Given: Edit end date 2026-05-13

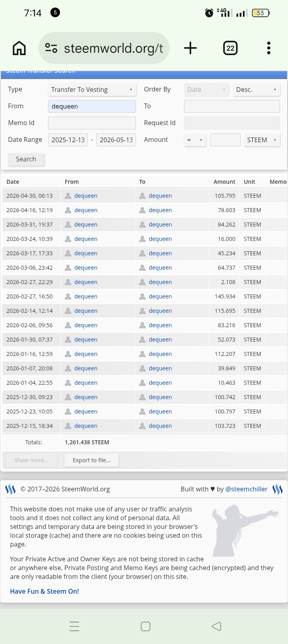Looking at the screenshot, I should 116,140.
